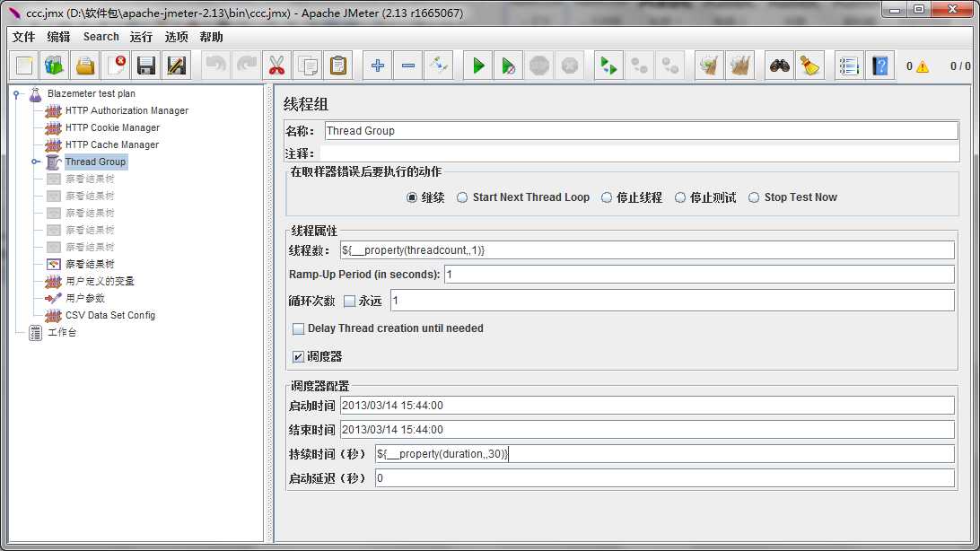This screenshot has width=980, height=551.
Task: Click the Ramp-Up Period field
Action: (699, 275)
